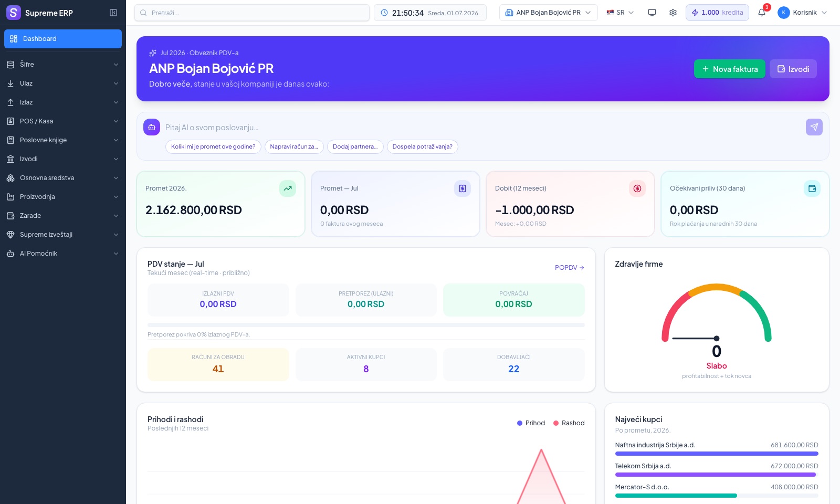Choose the 'Dospela potraživanja?' suggestion
The image size is (840, 504).
coord(423,146)
